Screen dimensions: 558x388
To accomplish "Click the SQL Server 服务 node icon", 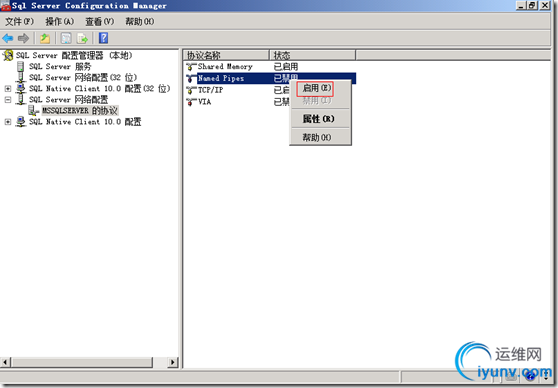I will coord(21,67).
